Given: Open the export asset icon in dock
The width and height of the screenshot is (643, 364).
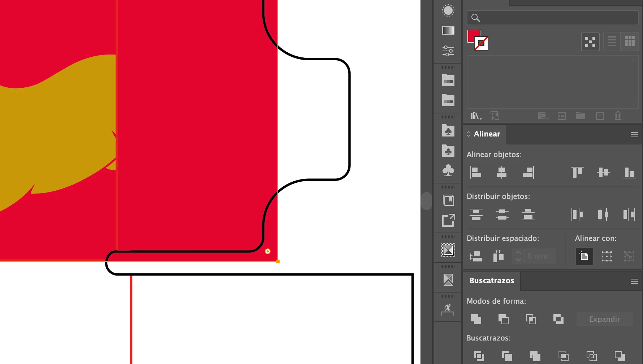Looking at the screenshot, I should click(448, 220).
